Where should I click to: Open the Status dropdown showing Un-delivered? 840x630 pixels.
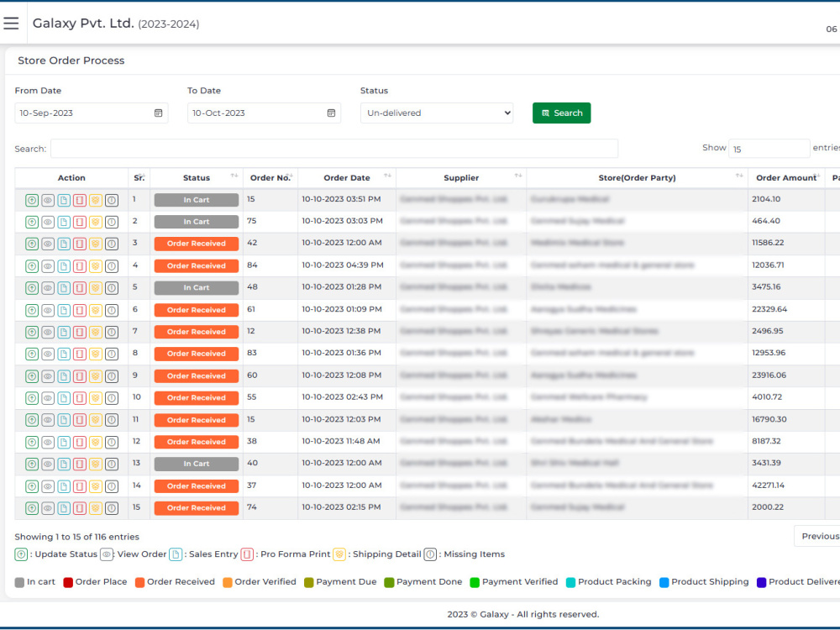coord(437,113)
